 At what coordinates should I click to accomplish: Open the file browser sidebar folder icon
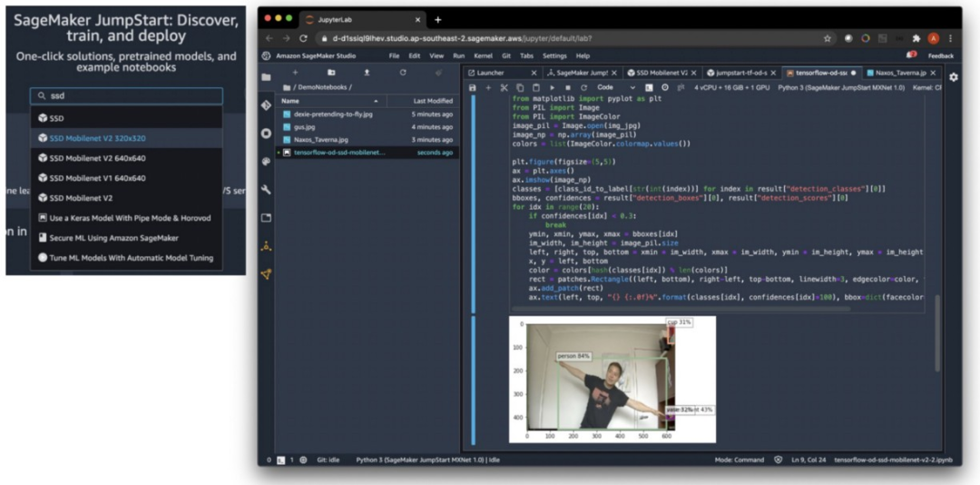tap(266, 77)
